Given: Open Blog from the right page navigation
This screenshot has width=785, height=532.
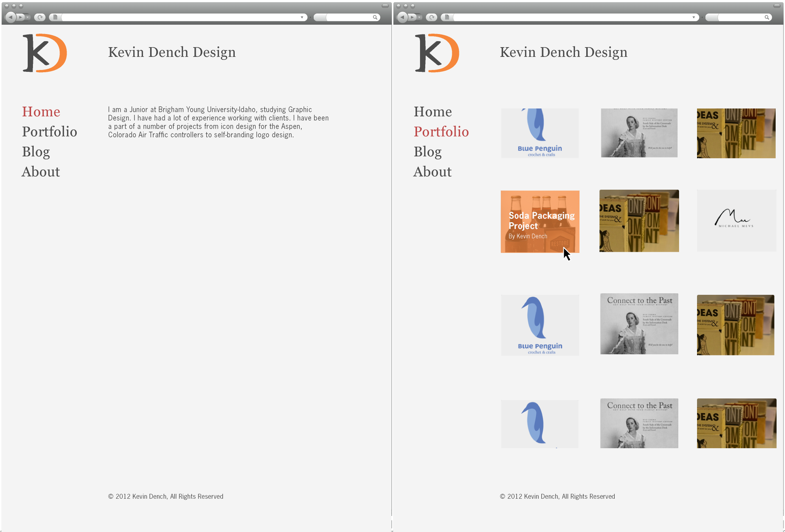Looking at the screenshot, I should (428, 152).
